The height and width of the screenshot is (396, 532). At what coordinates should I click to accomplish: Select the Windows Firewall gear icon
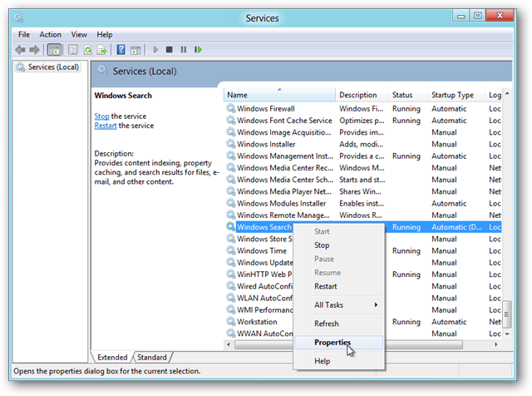(x=231, y=108)
